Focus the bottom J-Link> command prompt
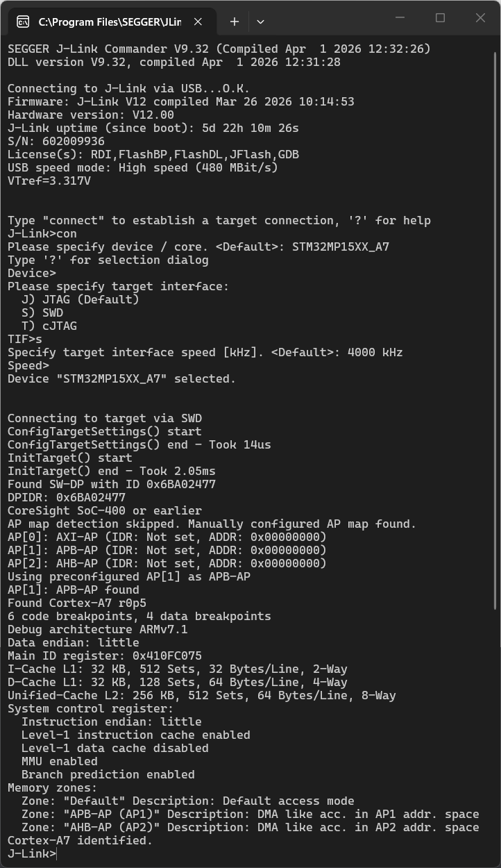Image resolution: width=501 pixels, height=868 pixels. coord(56,853)
